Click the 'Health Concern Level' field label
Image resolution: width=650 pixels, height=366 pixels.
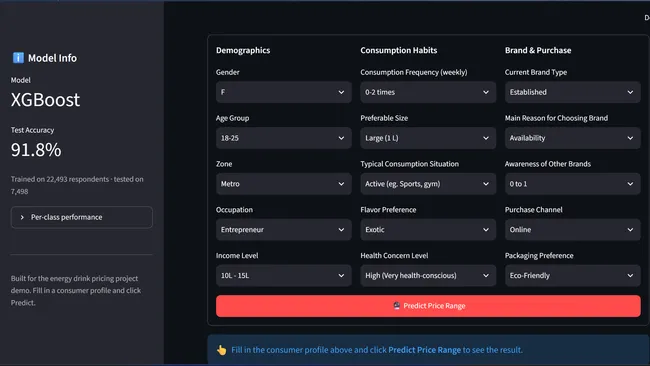(394, 256)
